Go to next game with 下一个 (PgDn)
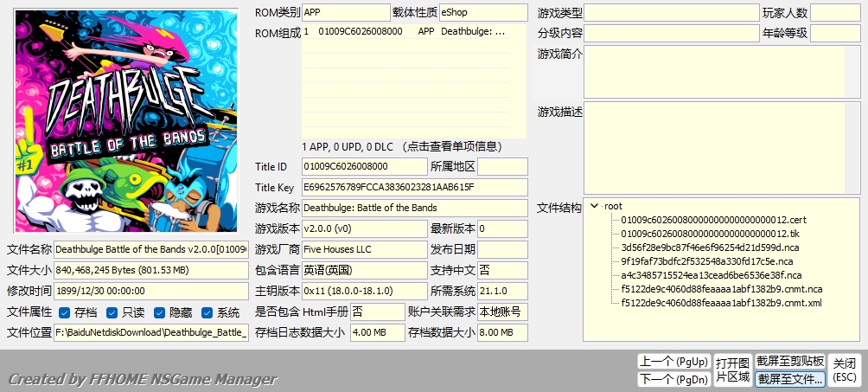This screenshot has width=868, height=392. click(673, 379)
